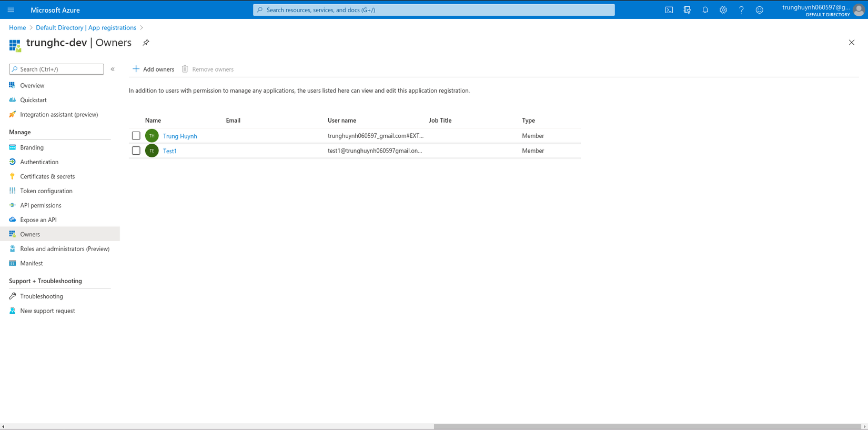Open the Directory + subscription filter icon
868x430 pixels.
click(x=687, y=10)
